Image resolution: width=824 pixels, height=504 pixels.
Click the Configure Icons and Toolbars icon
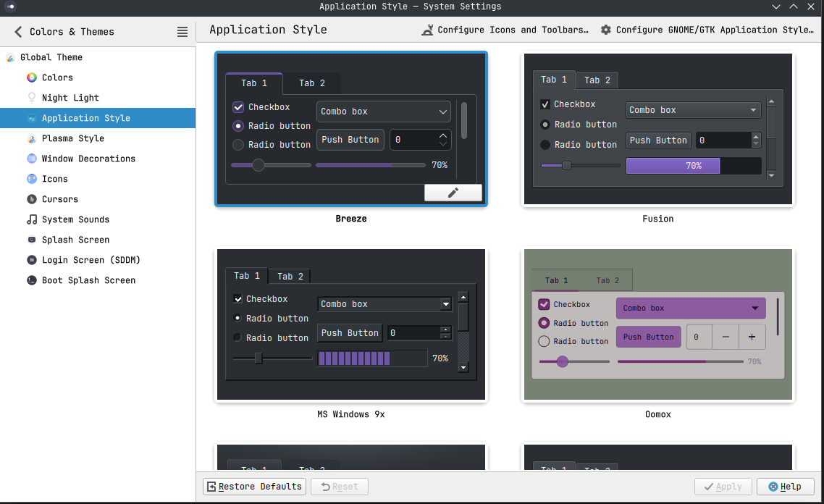point(428,30)
